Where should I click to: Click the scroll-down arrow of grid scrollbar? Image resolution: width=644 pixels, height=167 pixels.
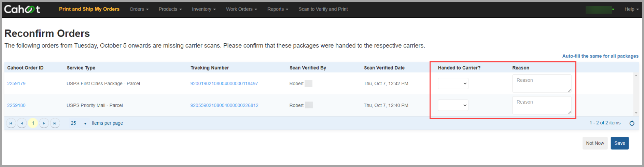pyautogui.click(x=636, y=113)
